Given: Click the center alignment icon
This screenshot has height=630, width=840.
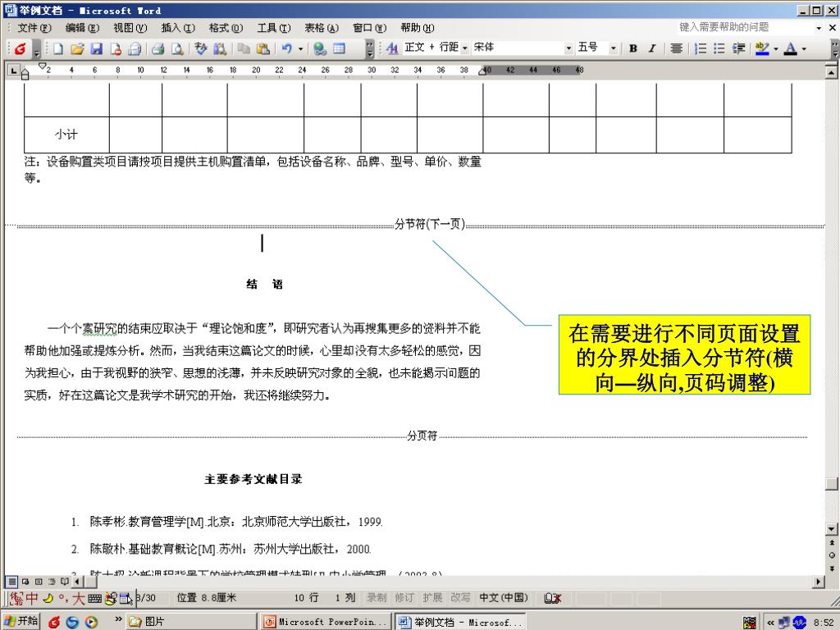Looking at the screenshot, I should point(677,48).
